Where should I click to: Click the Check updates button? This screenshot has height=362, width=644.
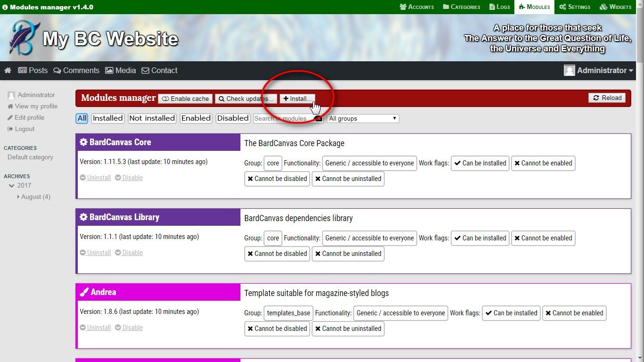pyautogui.click(x=246, y=99)
